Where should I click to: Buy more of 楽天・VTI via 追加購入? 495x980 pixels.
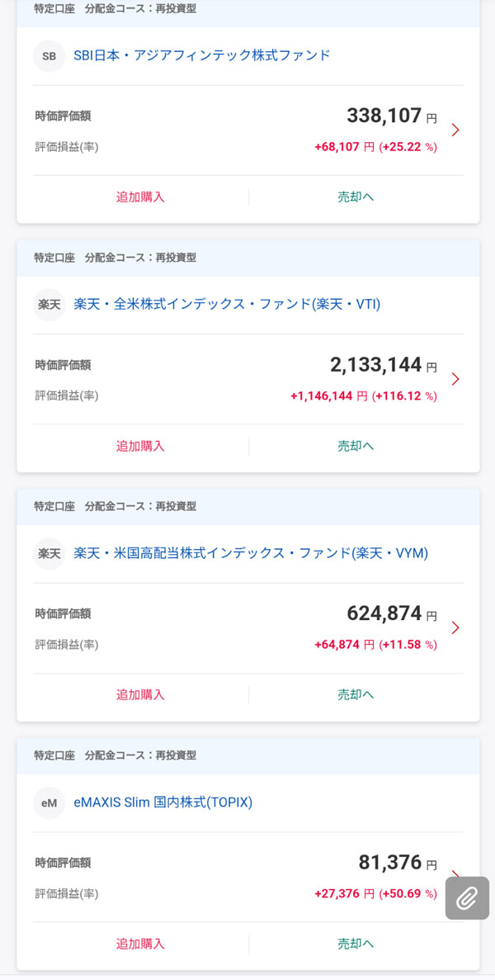click(x=140, y=446)
